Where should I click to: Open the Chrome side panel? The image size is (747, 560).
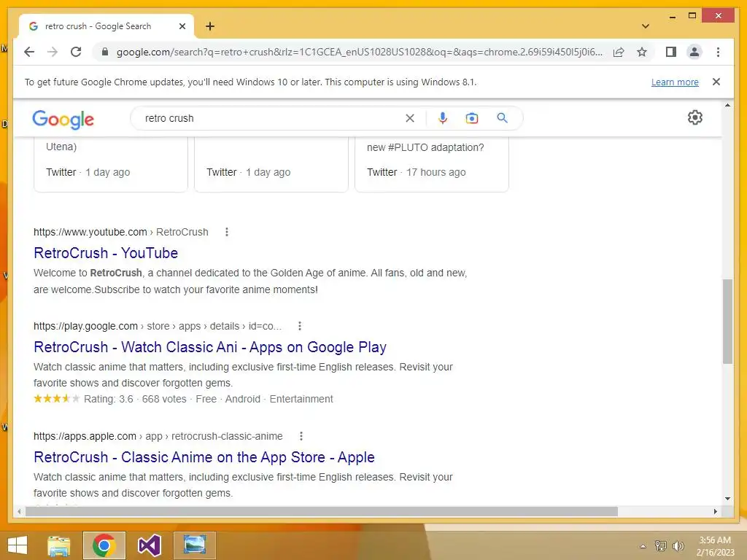[671, 52]
